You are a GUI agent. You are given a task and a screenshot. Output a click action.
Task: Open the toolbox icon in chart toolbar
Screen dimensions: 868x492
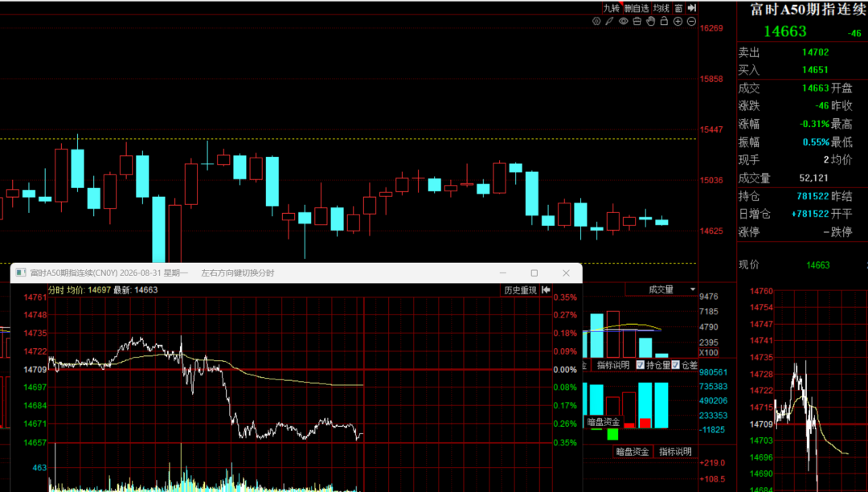tap(637, 21)
